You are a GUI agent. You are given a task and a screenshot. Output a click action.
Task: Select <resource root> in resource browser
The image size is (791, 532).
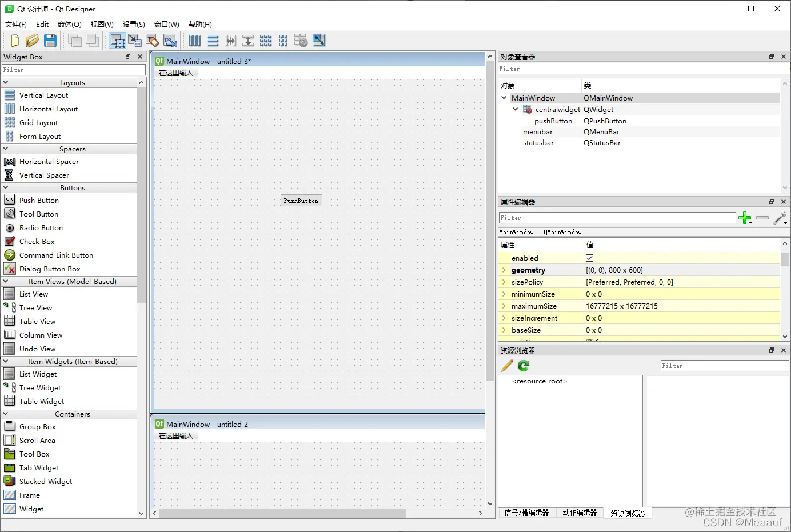540,381
